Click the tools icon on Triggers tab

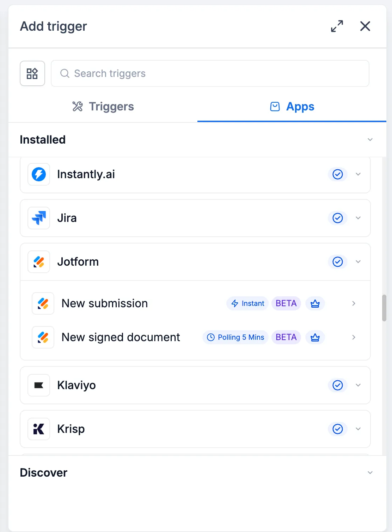tap(78, 107)
